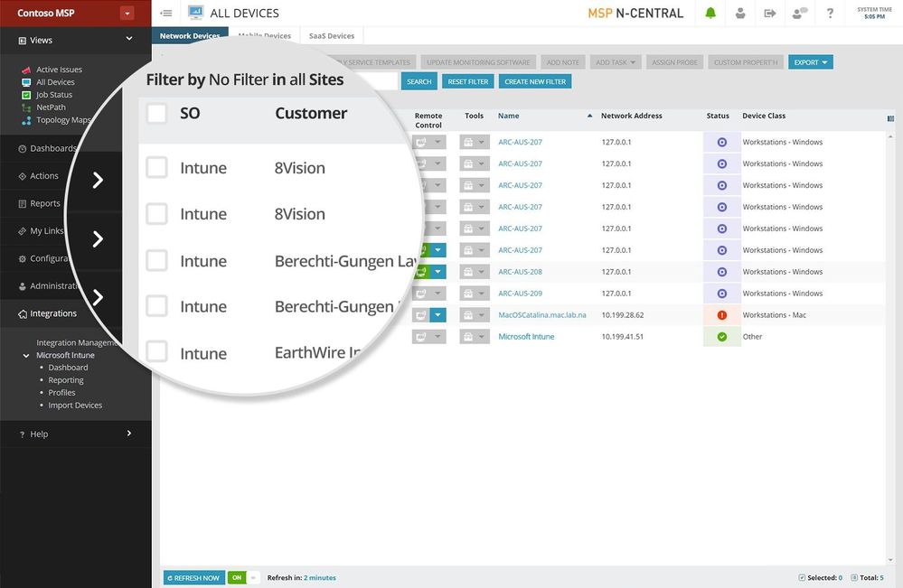903x588 pixels.
Task: Toggle the auto-refresh ON switch
Action: pos(244,578)
